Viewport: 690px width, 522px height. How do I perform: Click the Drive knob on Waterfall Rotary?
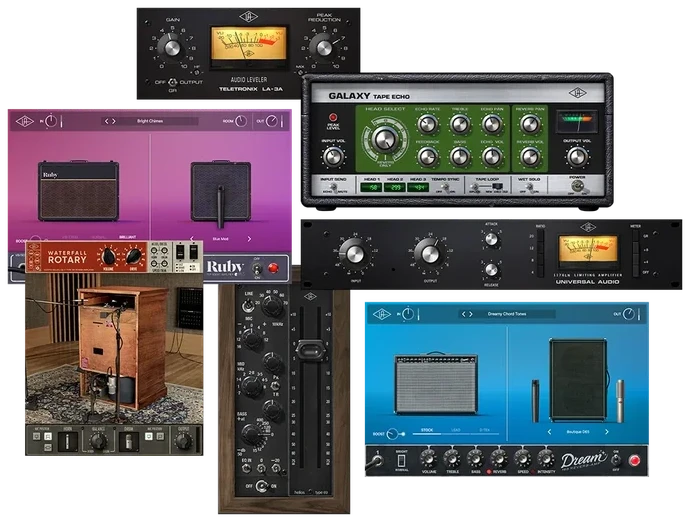(x=134, y=256)
